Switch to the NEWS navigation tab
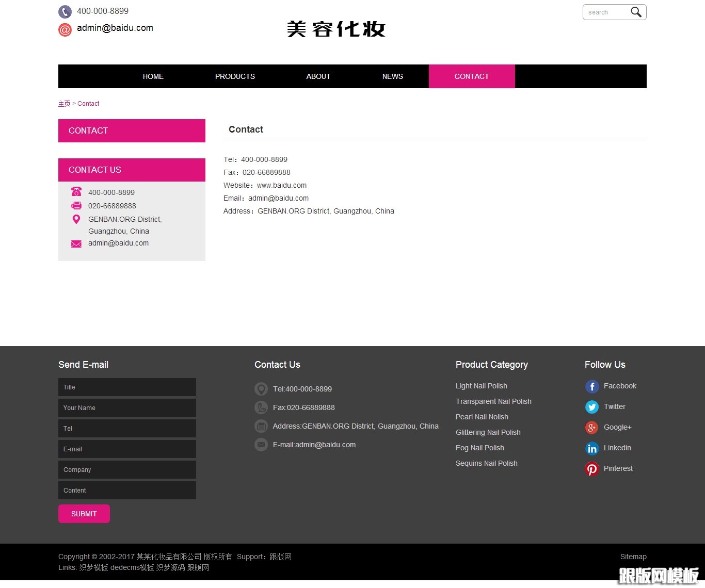The height and width of the screenshot is (588, 705). point(392,76)
